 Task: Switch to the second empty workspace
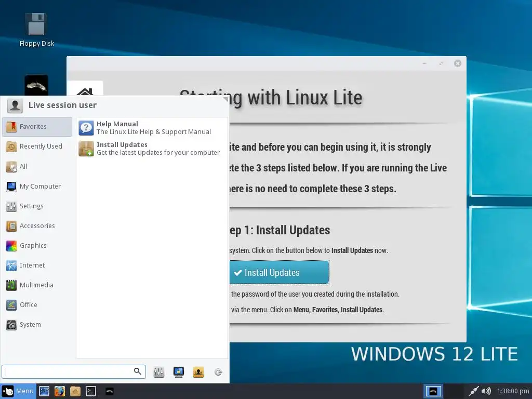pyautogui.click(x=454, y=391)
